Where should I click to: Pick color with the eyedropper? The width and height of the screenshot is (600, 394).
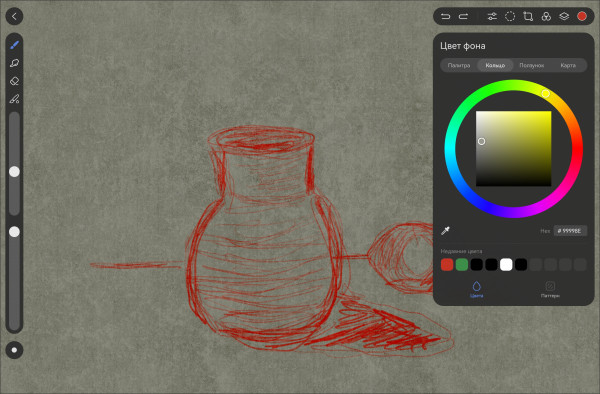[445, 231]
